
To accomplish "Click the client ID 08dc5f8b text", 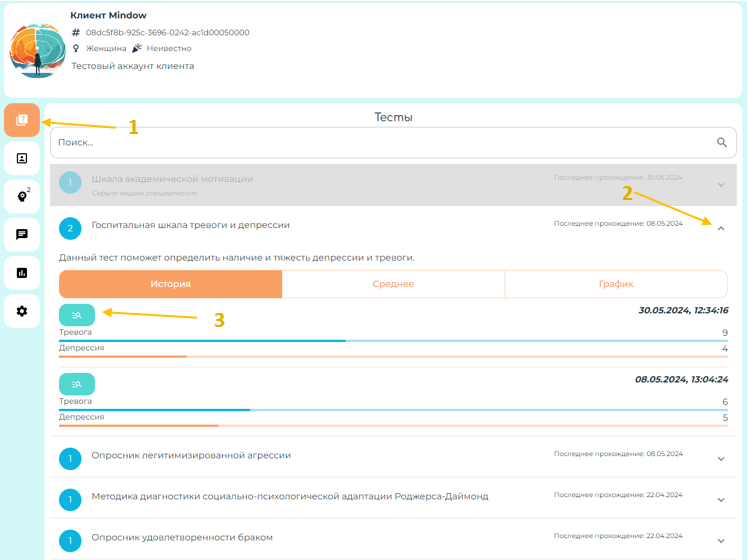I will pos(167,32).
